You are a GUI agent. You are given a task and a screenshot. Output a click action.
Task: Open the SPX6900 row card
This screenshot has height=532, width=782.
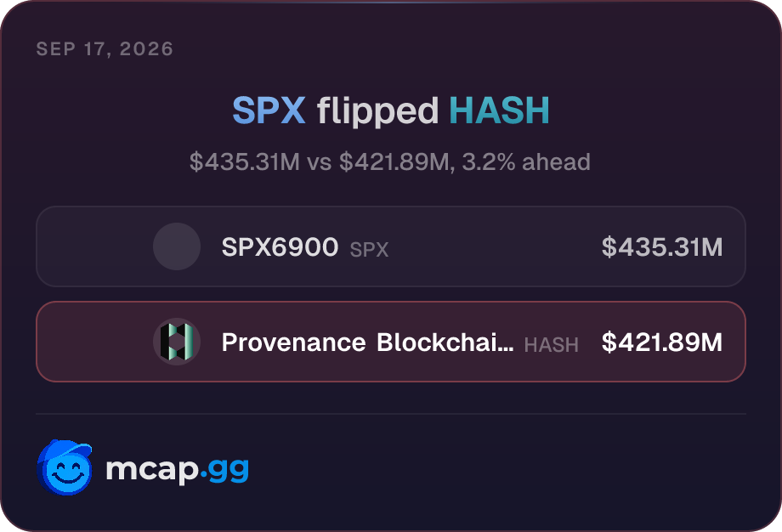[x=391, y=246]
